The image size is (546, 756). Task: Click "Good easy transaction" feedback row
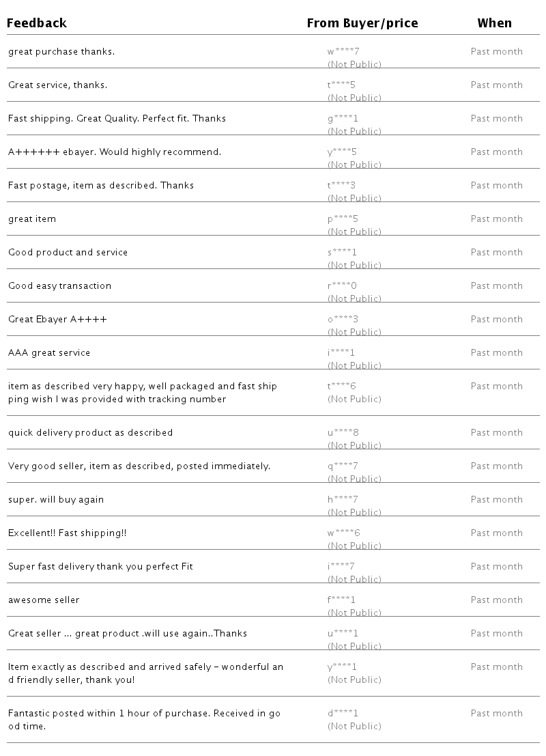click(x=59, y=286)
